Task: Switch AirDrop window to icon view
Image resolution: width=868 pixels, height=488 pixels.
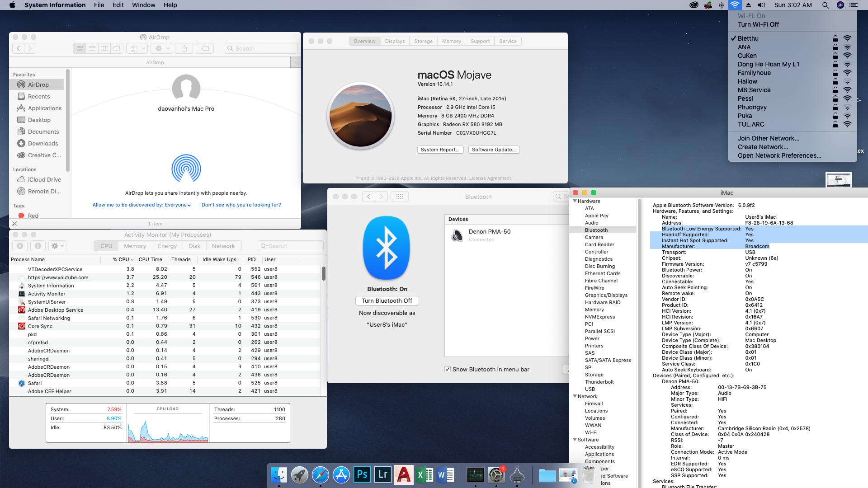Action: click(x=80, y=48)
